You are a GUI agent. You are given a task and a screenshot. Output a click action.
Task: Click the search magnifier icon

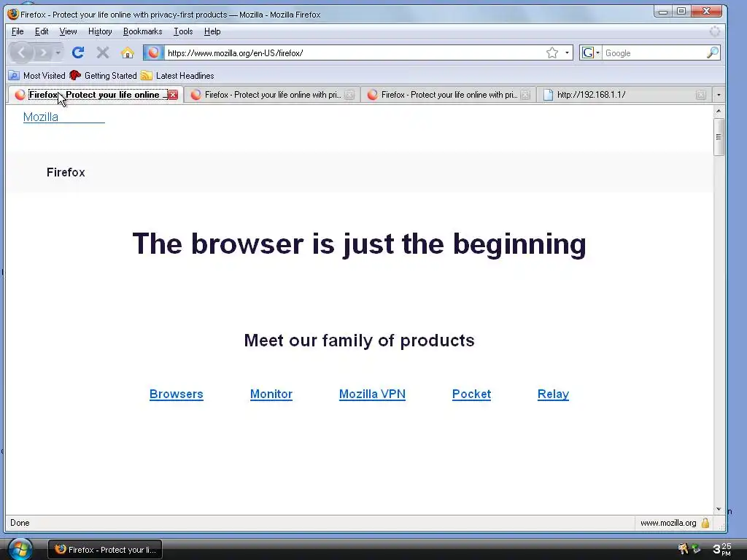(712, 52)
